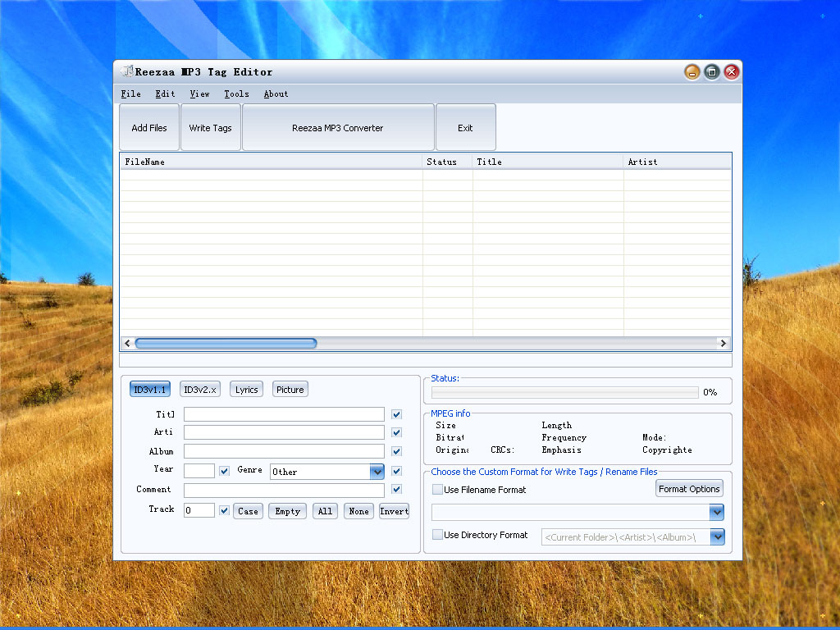Focus the Track number field
The image size is (840, 630).
click(x=199, y=510)
